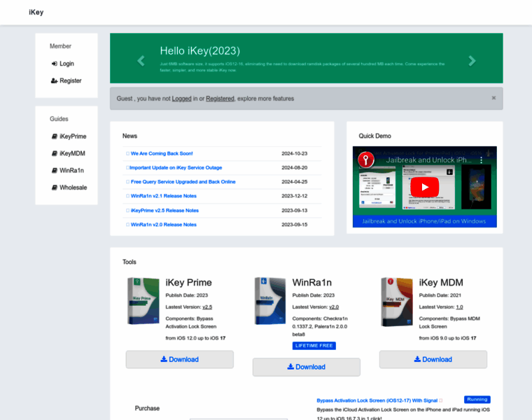This screenshot has height=420, width=532.
Task: Play the Quick Demo YouTube video
Action: tap(424, 187)
